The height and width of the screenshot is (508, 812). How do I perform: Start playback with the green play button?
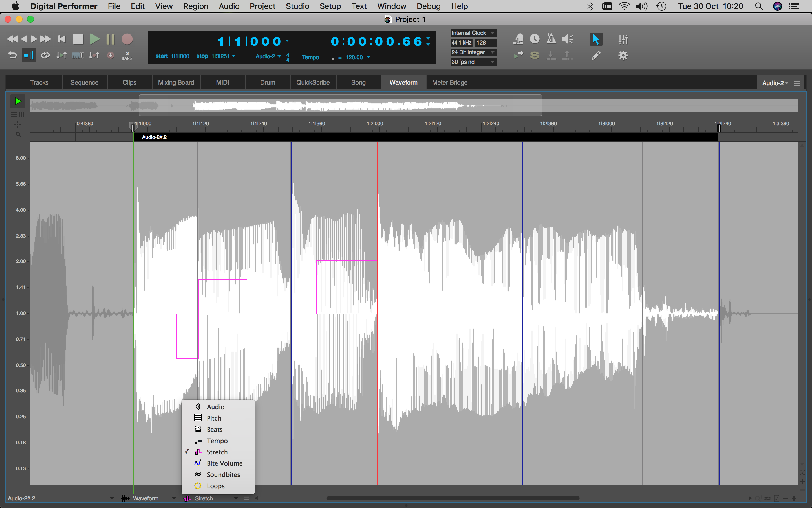pyautogui.click(x=95, y=39)
